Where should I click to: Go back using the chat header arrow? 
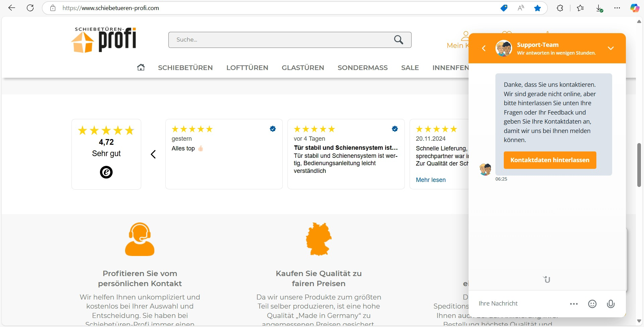tap(484, 48)
